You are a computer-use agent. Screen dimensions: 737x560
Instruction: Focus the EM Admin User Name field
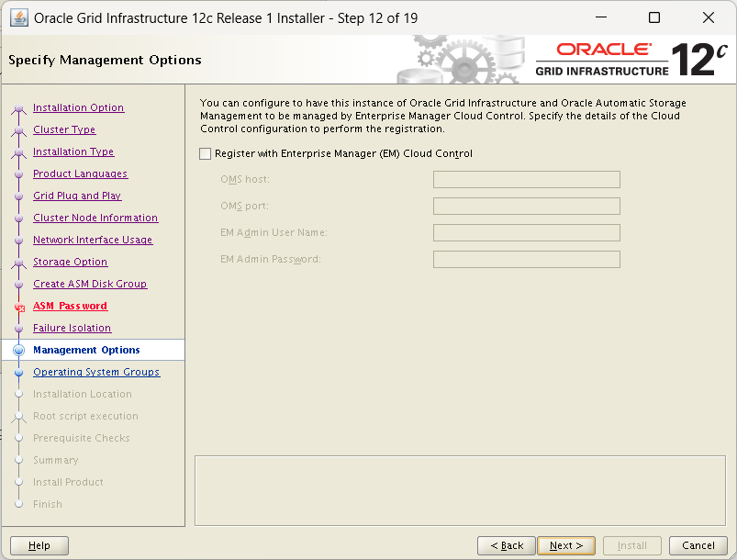(527, 233)
